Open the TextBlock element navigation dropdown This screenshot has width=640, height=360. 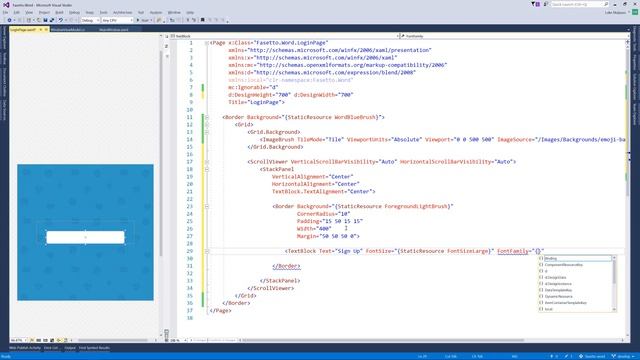click(284, 36)
